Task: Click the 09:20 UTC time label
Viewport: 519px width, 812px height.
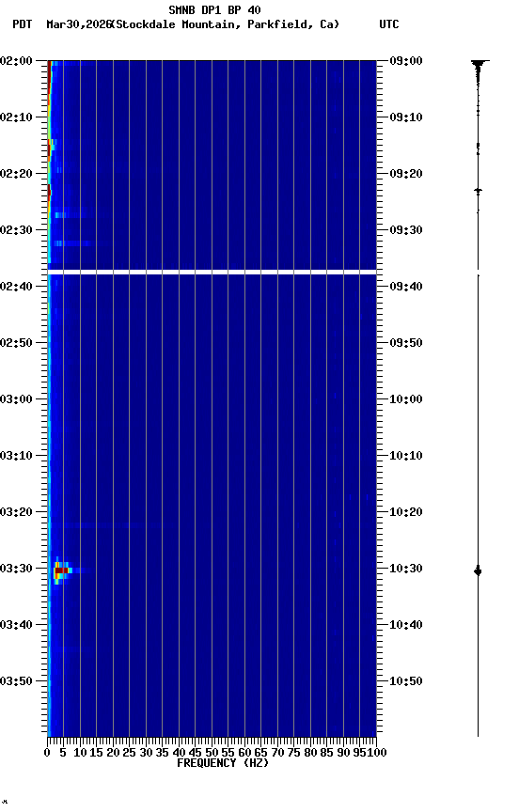Action: click(x=406, y=174)
